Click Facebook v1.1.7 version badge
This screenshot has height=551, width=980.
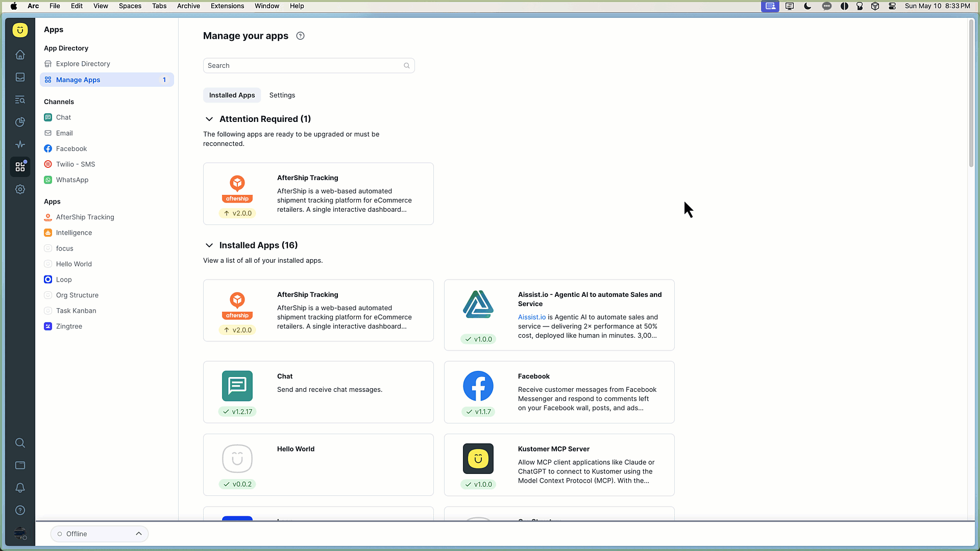coord(478,412)
